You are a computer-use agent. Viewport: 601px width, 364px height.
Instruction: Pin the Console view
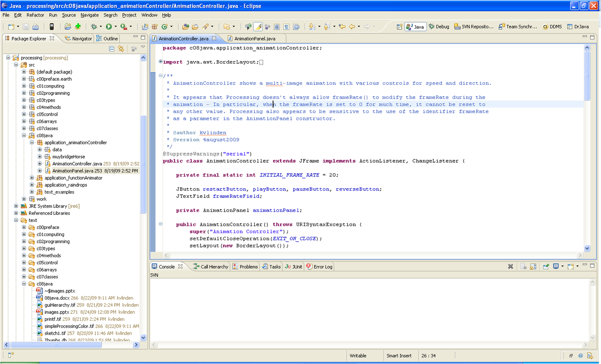point(545,266)
